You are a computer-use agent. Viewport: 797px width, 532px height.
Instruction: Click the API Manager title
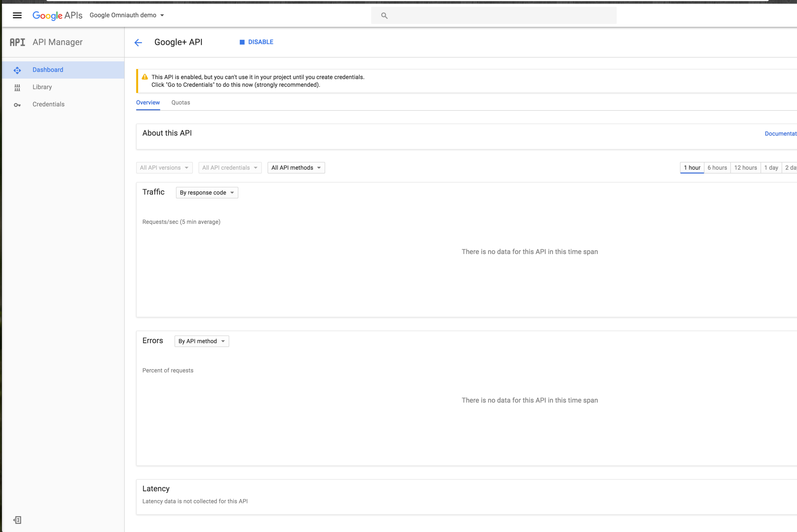point(58,42)
